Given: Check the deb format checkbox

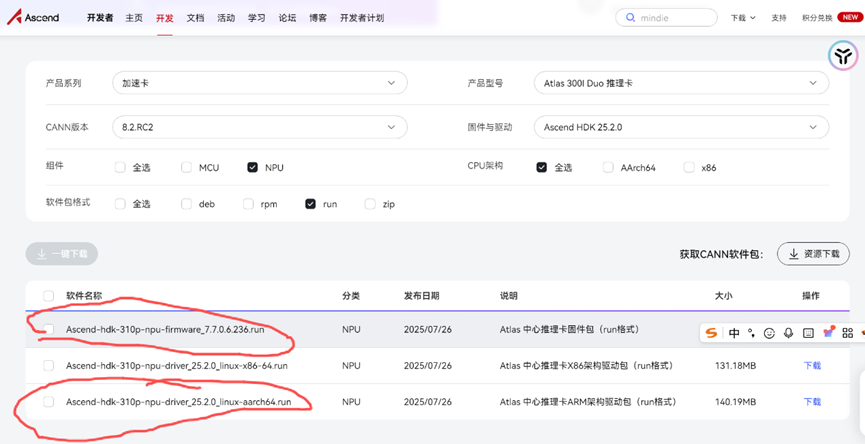Looking at the screenshot, I should 186,204.
